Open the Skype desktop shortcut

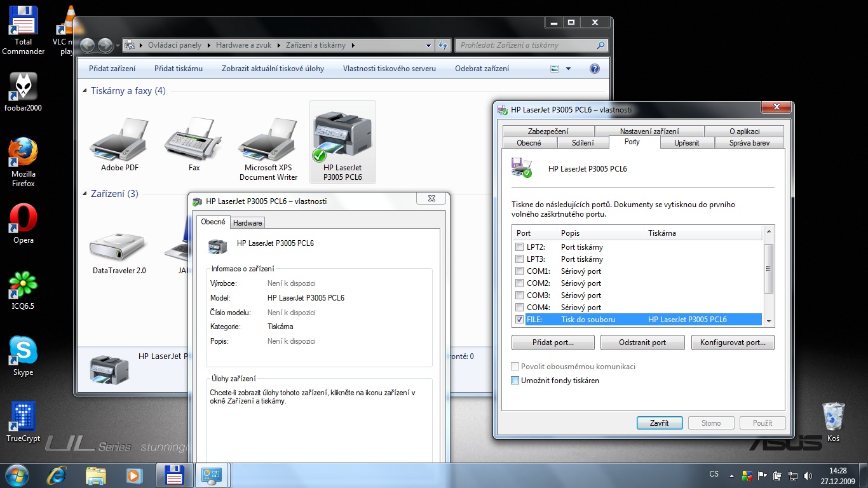click(x=24, y=356)
